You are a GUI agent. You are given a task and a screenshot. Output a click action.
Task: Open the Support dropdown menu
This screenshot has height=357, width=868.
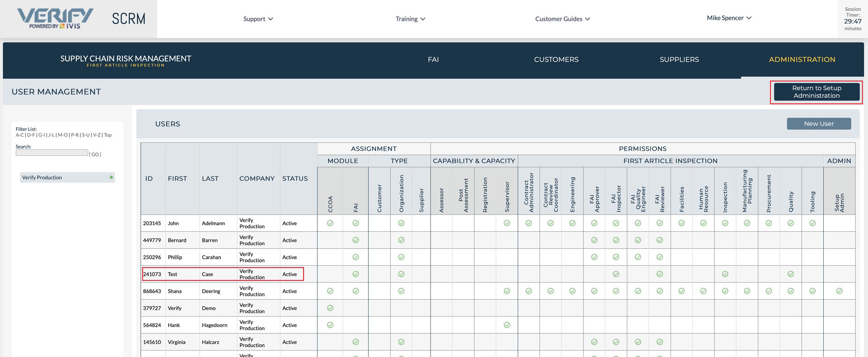[x=258, y=19]
